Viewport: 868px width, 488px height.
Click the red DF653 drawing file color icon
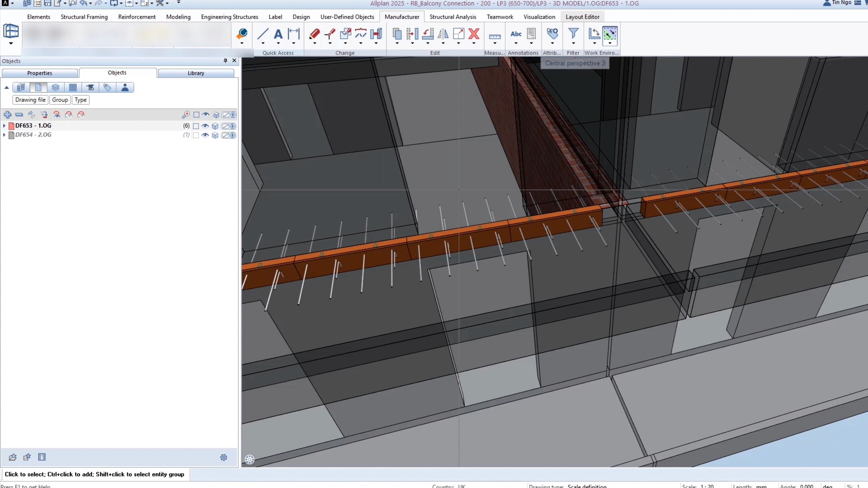[12, 126]
